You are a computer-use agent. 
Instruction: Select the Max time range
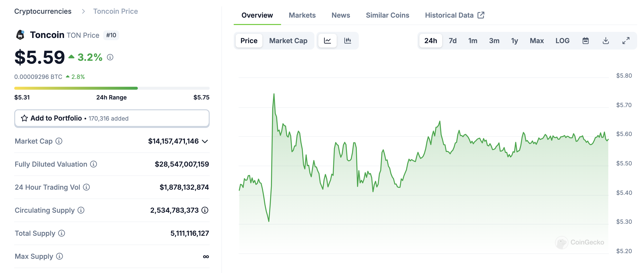pos(537,41)
